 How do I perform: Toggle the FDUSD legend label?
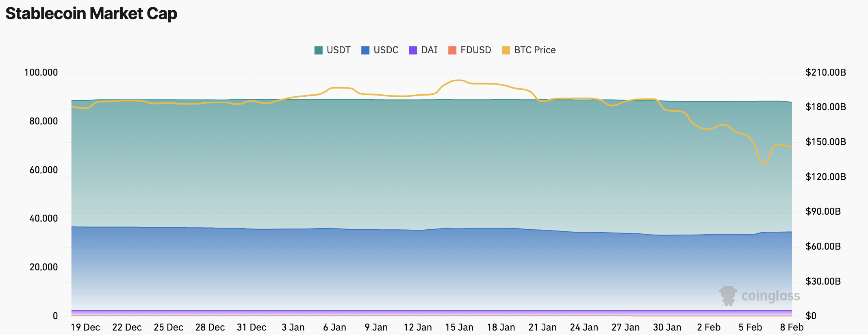[475, 50]
